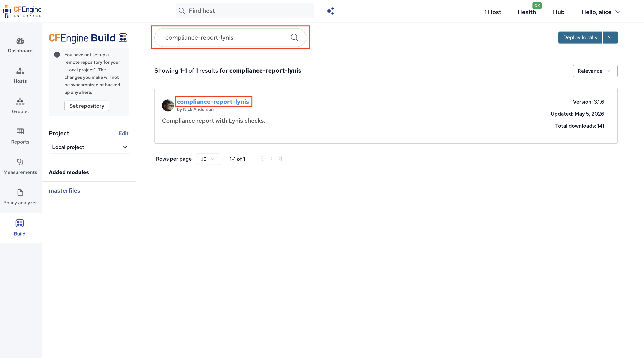Click the "Added modules" heading

tap(69, 172)
